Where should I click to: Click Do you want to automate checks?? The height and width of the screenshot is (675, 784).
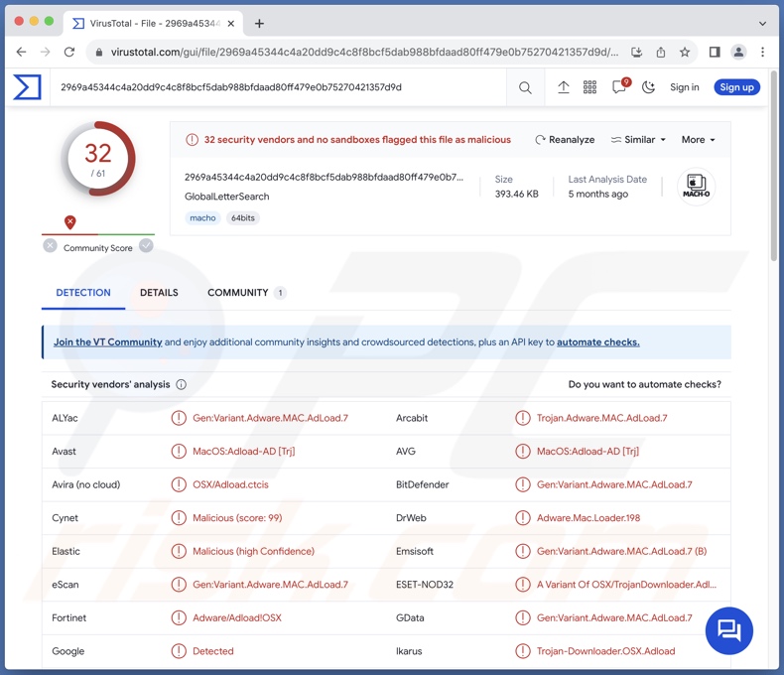[644, 384]
